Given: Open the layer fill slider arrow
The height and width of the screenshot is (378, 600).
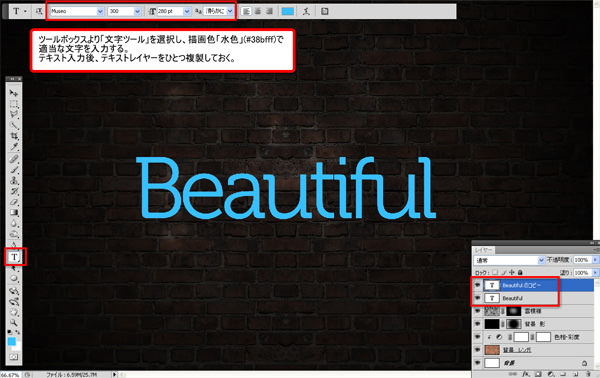Looking at the screenshot, I should pyautogui.click(x=595, y=273).
